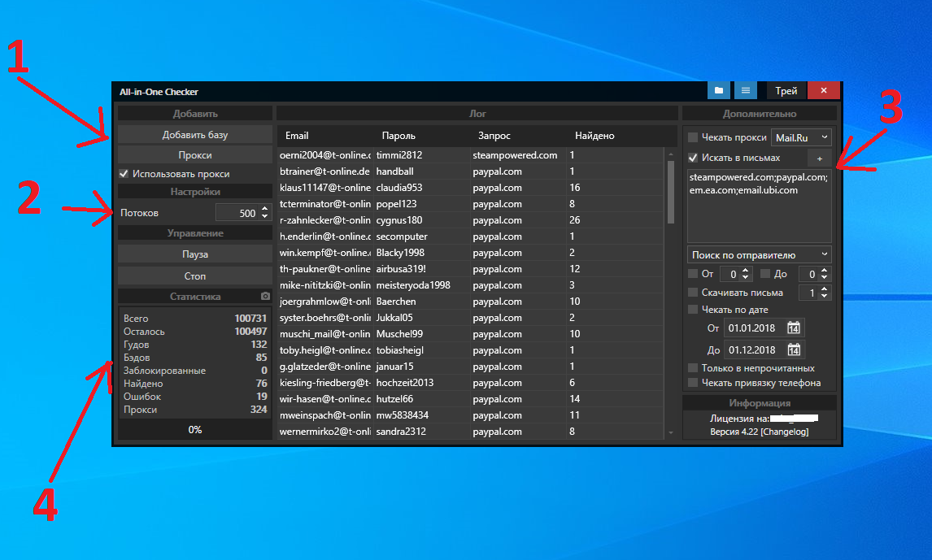The height and width of the screenshot is (560, 932).
Task: Open the Прокси button
Action: pyautogui.click(x=195, y=155)
